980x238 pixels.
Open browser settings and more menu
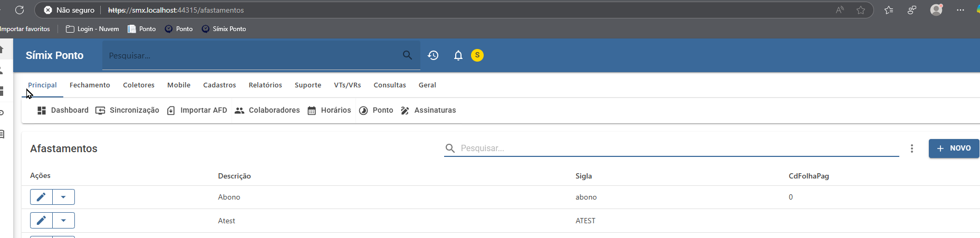point(960,10)
